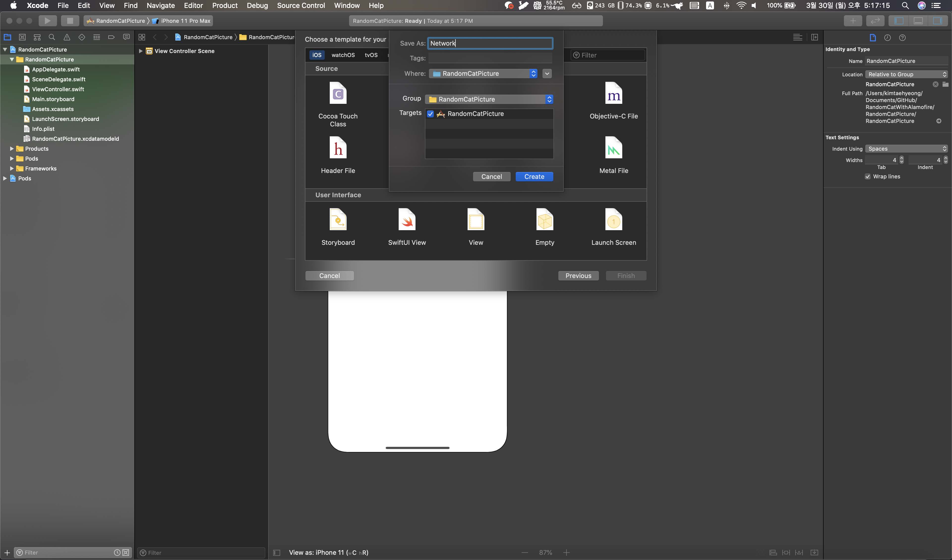Choose the Objective-C File template
Screen dimensions: 952x560
pos(614,101)
